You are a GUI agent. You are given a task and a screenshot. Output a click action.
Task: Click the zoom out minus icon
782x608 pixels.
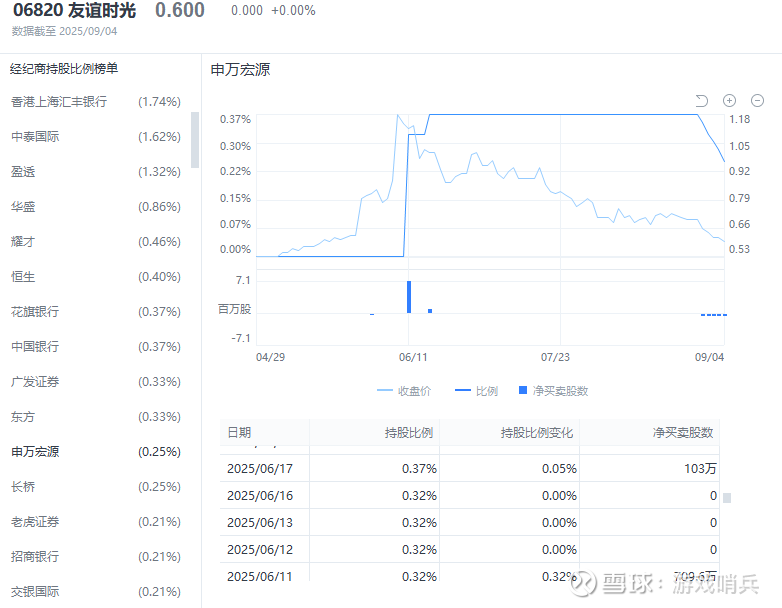pyautogui.click(x=757, y=100)
